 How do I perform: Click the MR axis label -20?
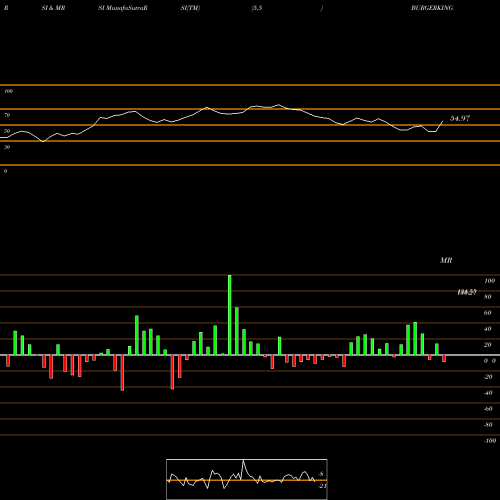coord(488,377)
